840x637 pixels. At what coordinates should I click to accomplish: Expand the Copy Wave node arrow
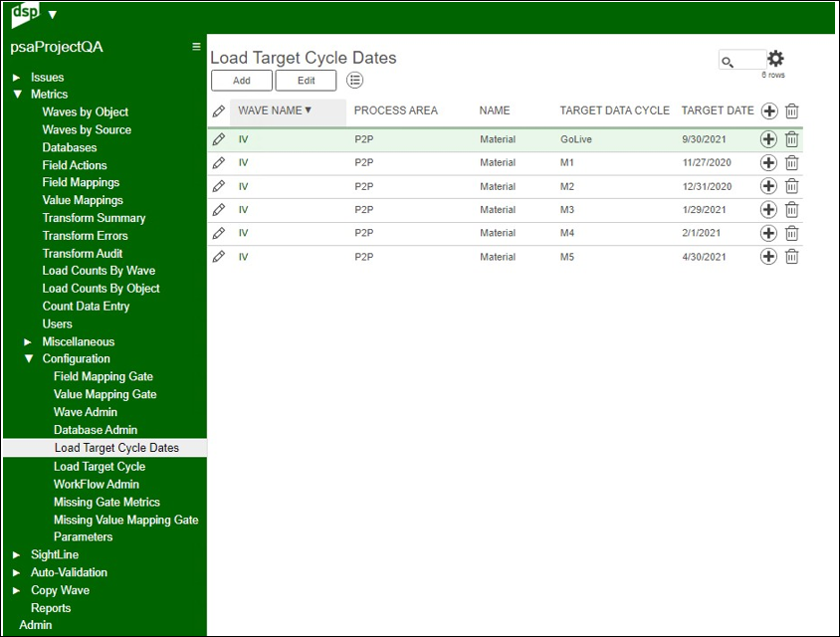17,590
